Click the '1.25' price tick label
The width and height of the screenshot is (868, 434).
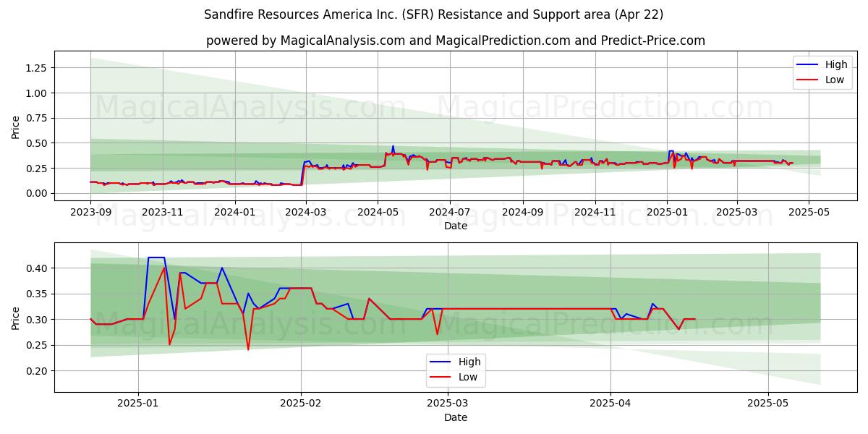[x=37, y=68]
